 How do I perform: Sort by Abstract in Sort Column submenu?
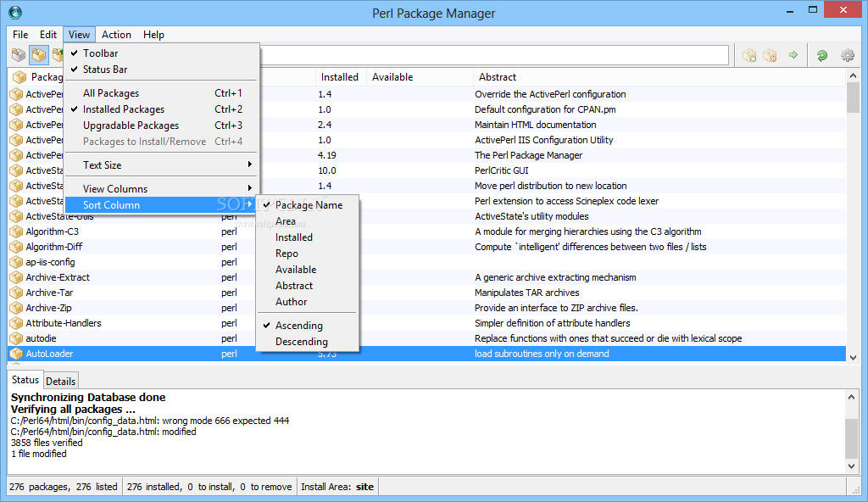pos(307,286)
